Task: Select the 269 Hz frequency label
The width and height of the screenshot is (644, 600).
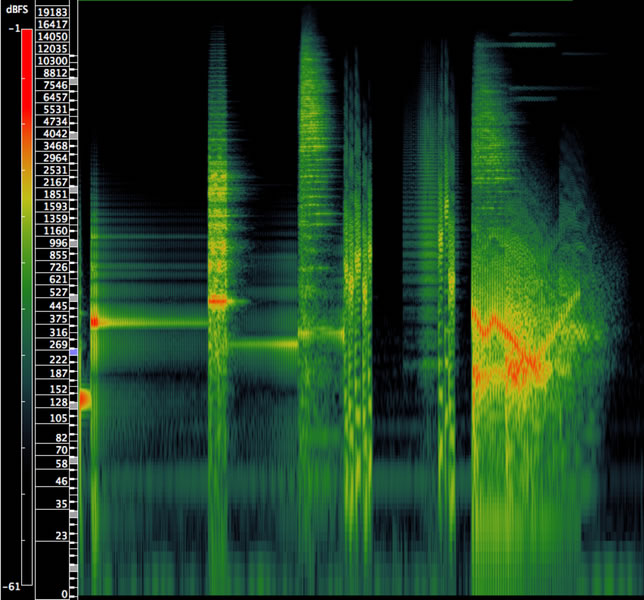Action: pos(51,345)
